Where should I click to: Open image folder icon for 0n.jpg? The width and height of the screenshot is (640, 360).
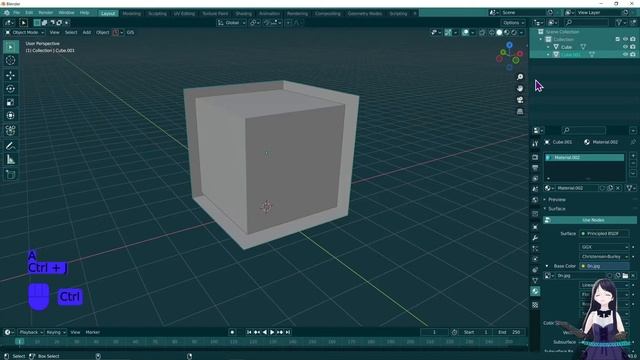point(625,276)
